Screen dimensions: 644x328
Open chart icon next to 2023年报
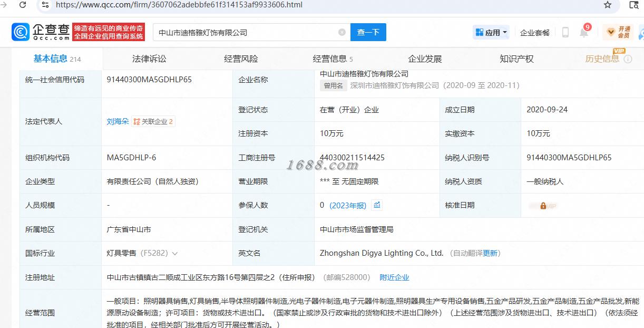pos(377,205)
